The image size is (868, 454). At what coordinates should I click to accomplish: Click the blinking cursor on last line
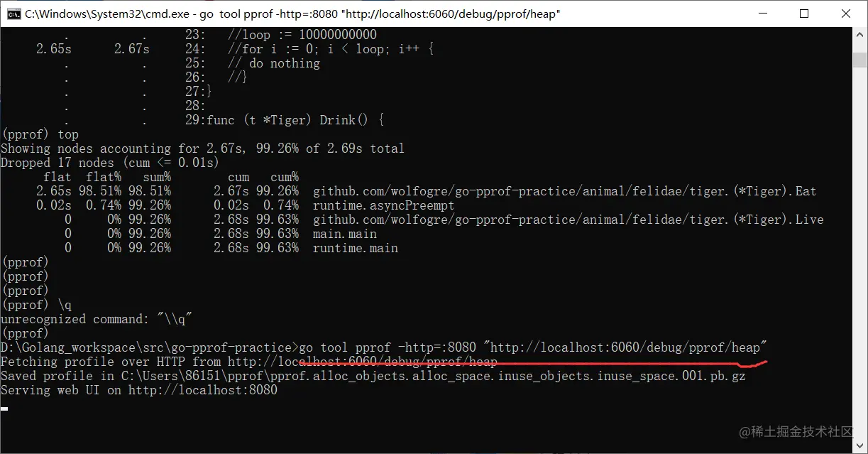[4, 409]
